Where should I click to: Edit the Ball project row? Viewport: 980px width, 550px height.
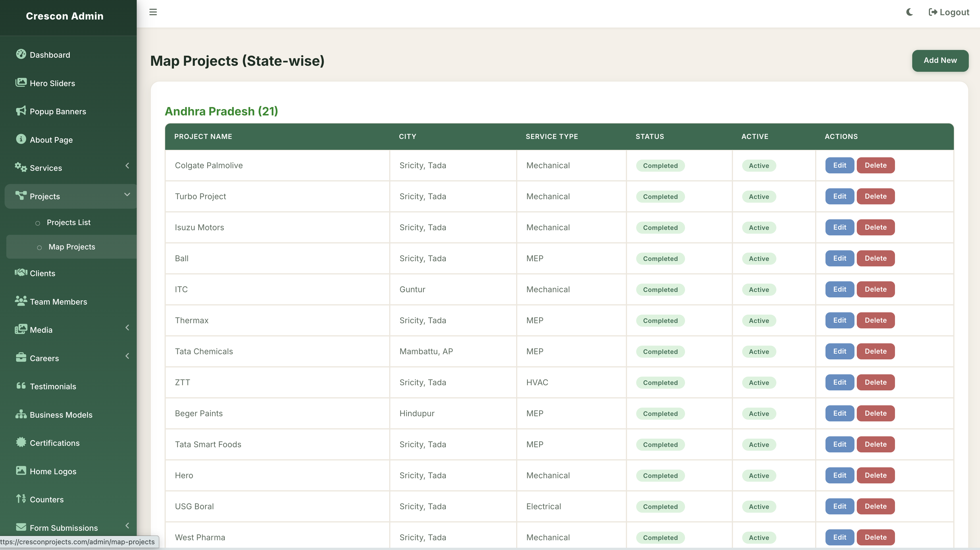click(840, 258)
